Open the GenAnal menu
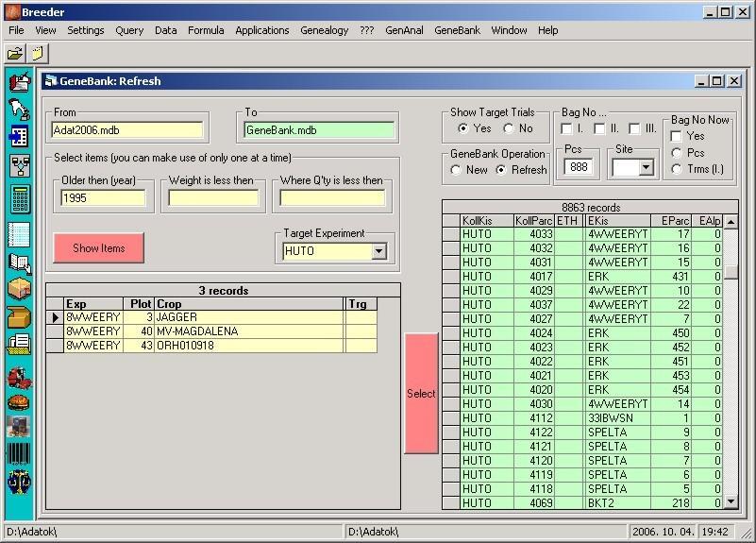Image resolution: width=756 pixels, height=543 pixels. point(404,30)
